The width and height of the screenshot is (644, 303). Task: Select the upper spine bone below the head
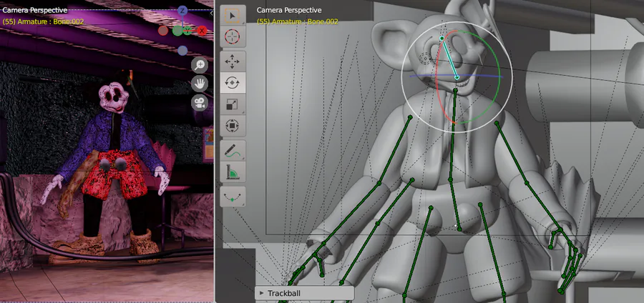tap(453, 134)
